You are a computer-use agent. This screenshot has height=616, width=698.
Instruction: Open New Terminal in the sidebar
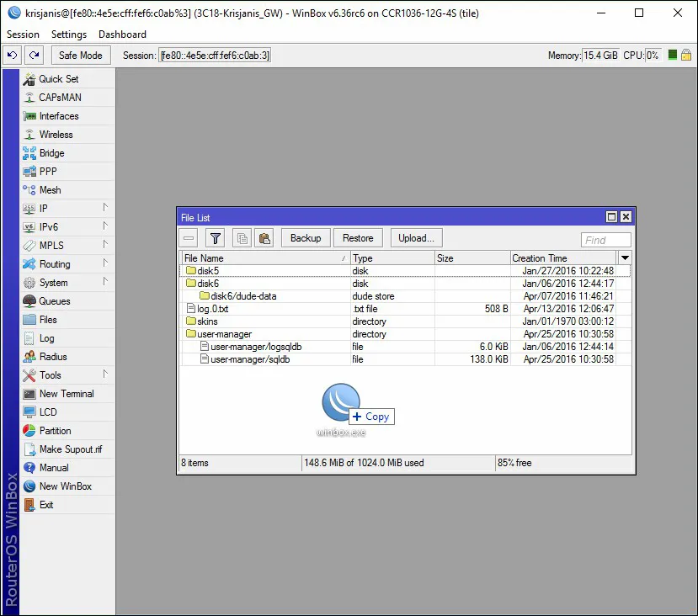67,394
